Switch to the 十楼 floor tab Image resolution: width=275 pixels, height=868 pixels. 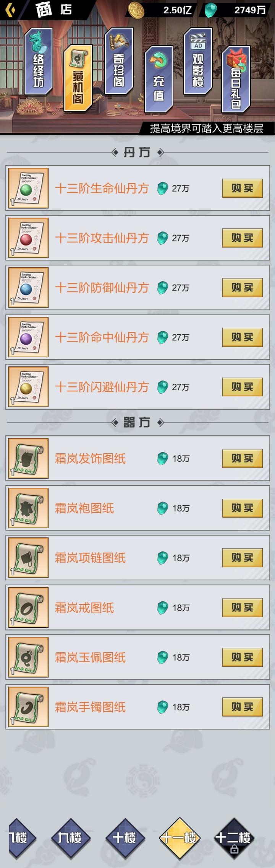coord(125,838)
